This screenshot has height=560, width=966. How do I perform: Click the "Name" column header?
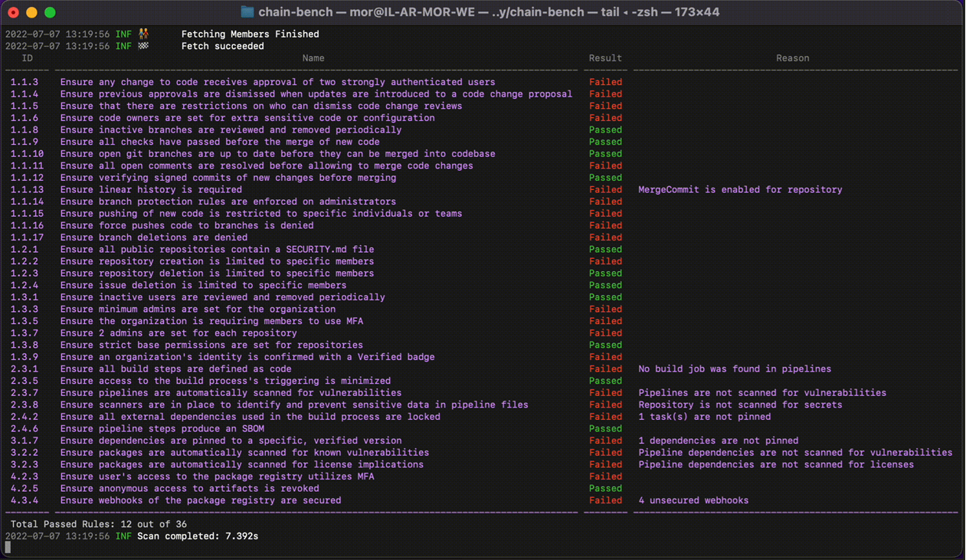point(313,58)
